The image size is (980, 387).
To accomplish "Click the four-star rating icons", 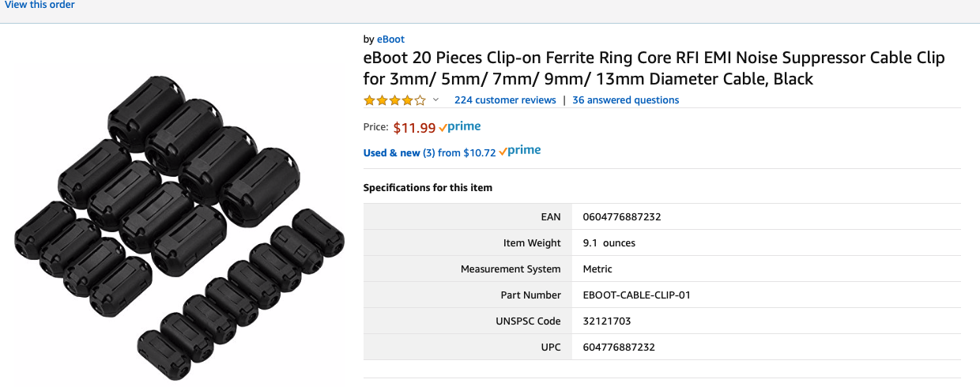I will [394, 100].
